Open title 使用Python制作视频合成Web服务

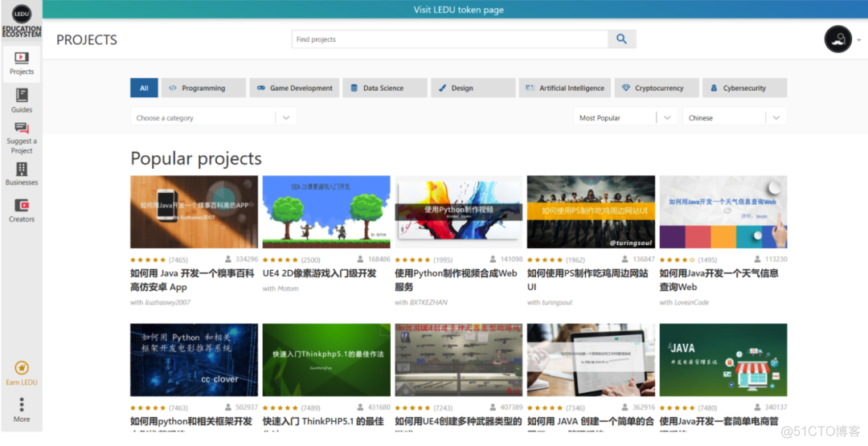[x=456, y=280]
